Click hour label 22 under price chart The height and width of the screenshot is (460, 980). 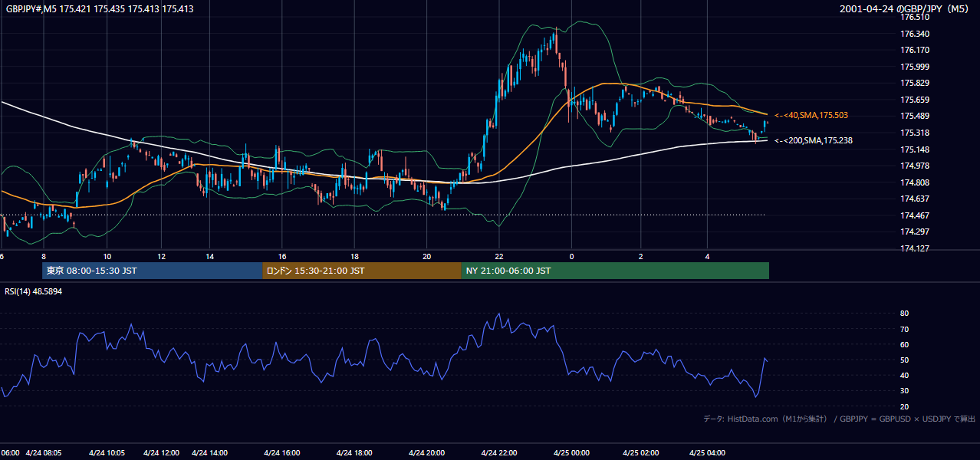point(499,257)
